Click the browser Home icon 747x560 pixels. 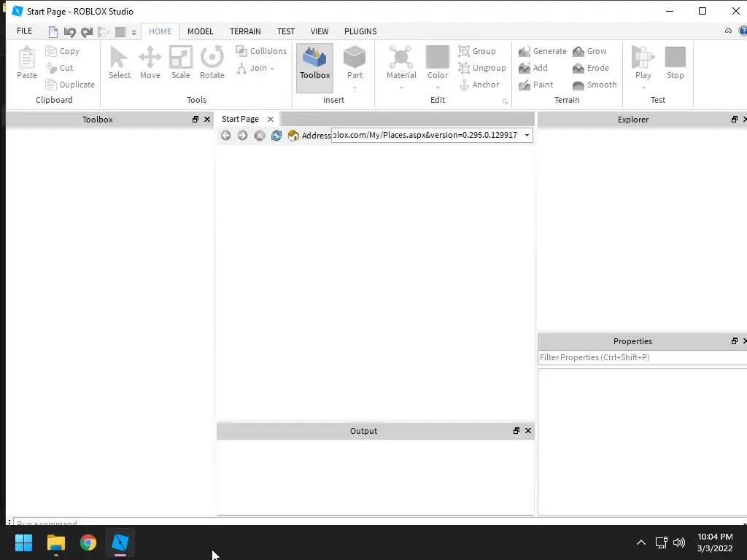pos(293,135)
